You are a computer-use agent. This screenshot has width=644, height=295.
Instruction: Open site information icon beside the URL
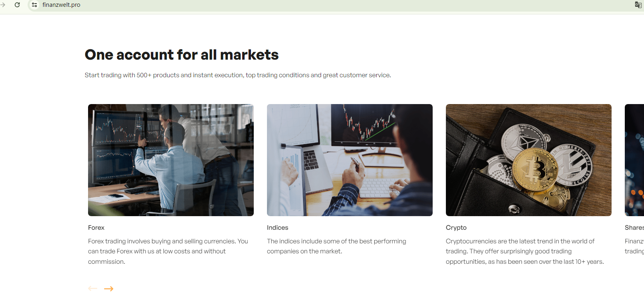point(34,5)
